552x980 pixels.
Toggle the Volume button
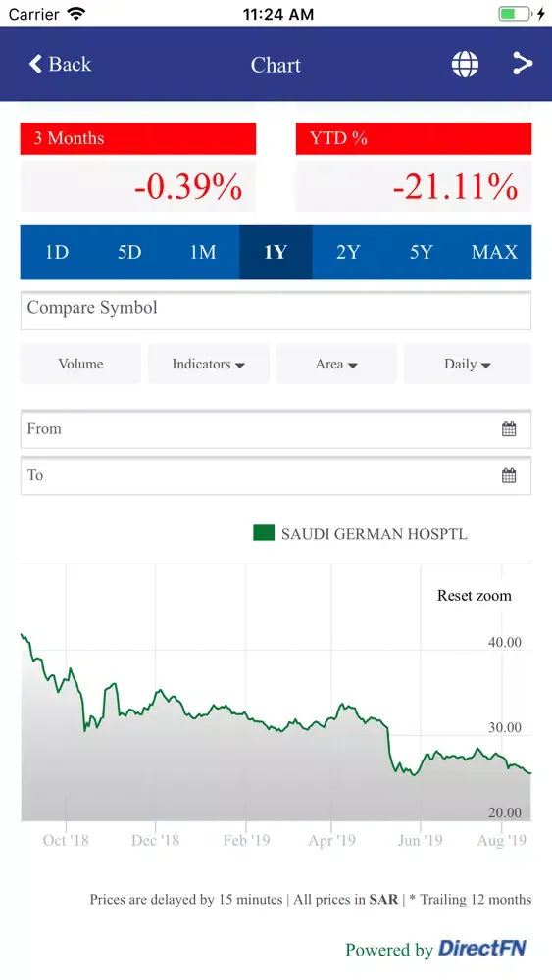click(x=80, y=364)
